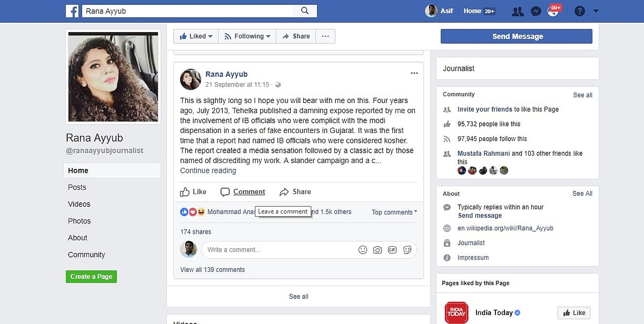644x324 pixels.
Task: Click the India Today page logo
Action: (x=456, y=313)
